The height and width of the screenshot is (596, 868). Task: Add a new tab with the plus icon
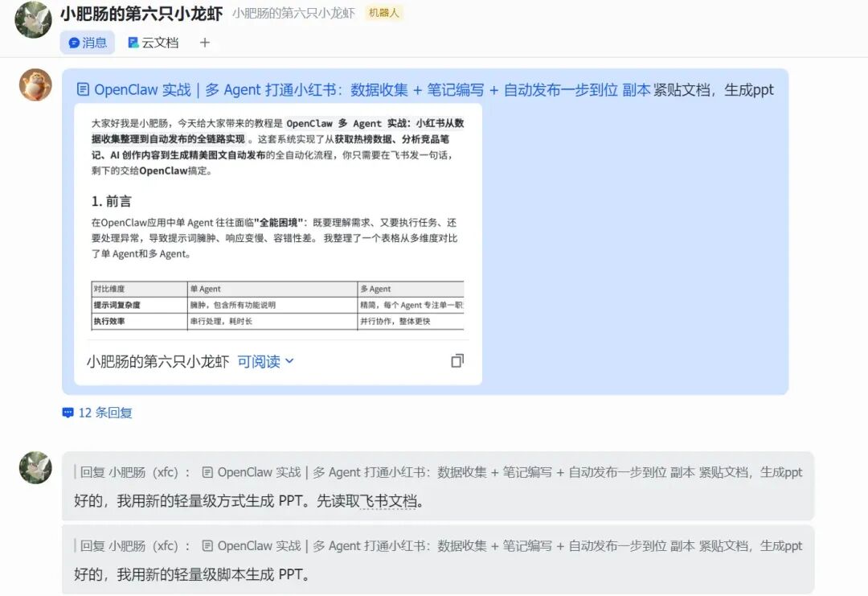tap(205, 43)
